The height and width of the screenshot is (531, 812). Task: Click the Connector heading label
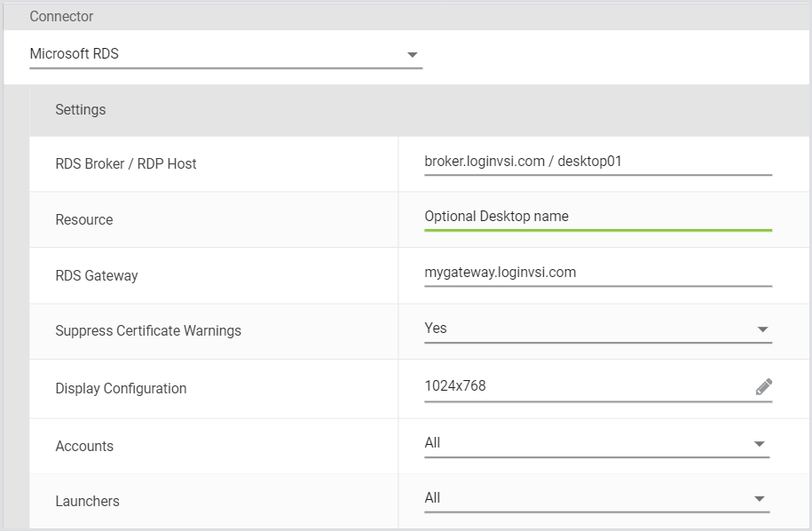coord(61,17)
